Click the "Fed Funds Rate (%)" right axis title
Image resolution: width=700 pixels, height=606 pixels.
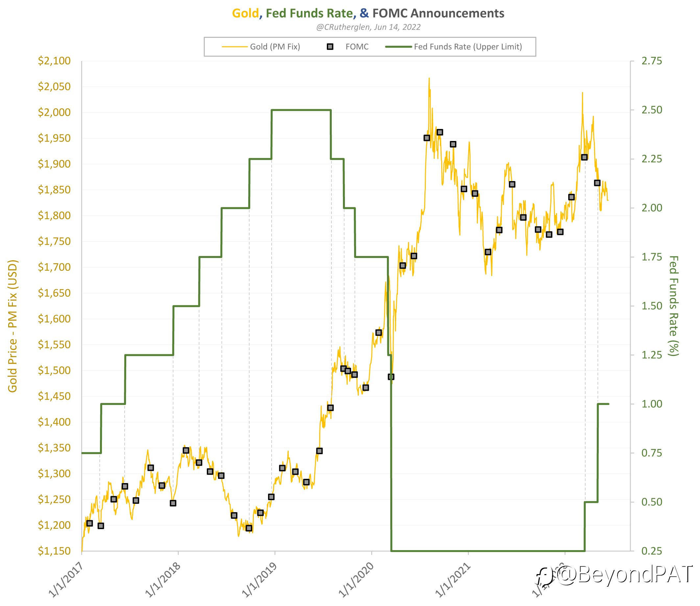coord(674,306)
